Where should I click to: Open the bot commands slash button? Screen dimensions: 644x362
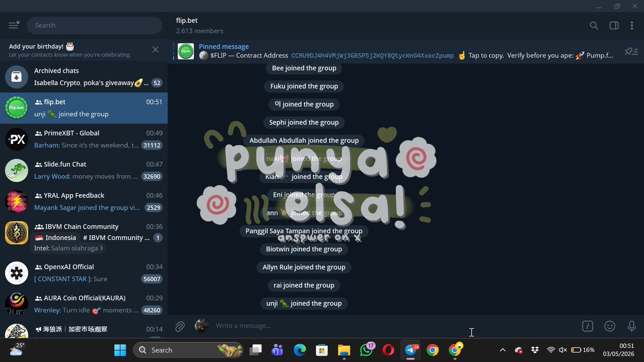click(x=588, y=326)
